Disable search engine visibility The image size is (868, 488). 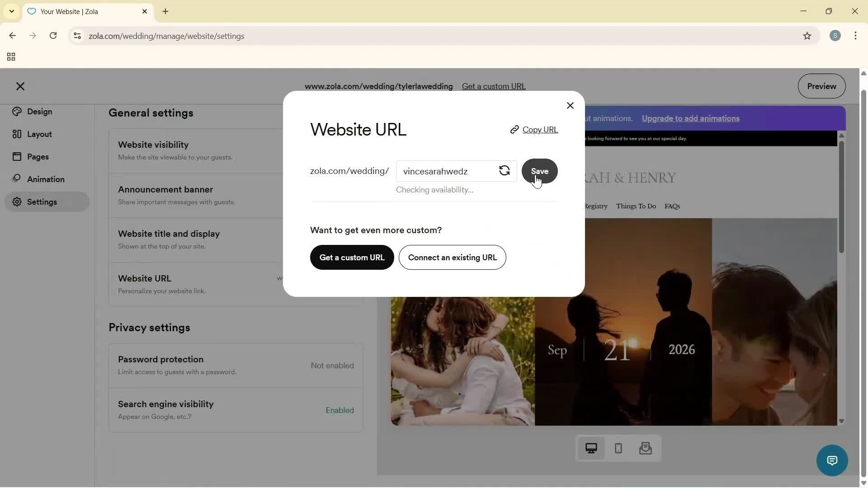[340, 410]
